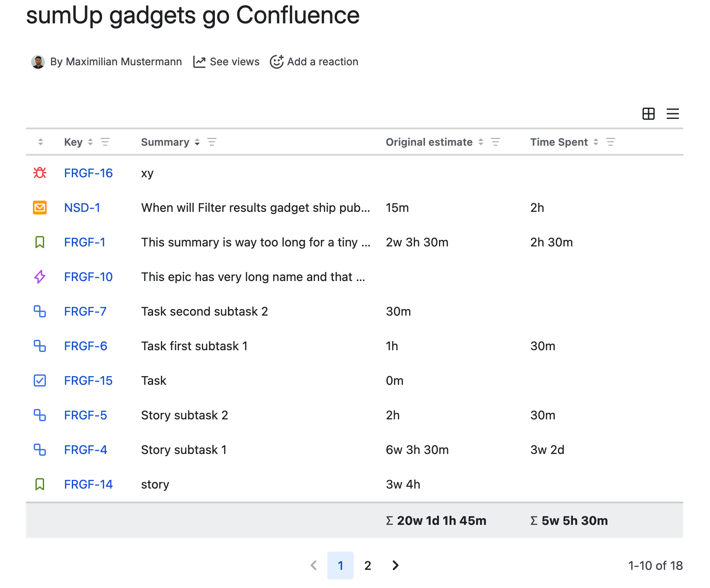Click the total original estimate '20w 1d 1h 45m'
710x588 pixels.
point(441,521)
